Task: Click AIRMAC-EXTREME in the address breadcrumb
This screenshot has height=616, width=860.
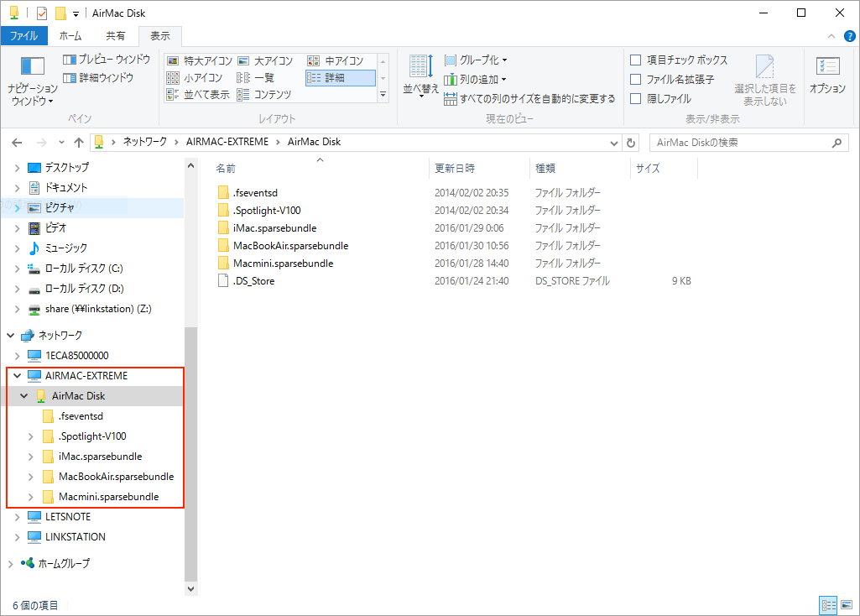Action: tap(227, 142)
